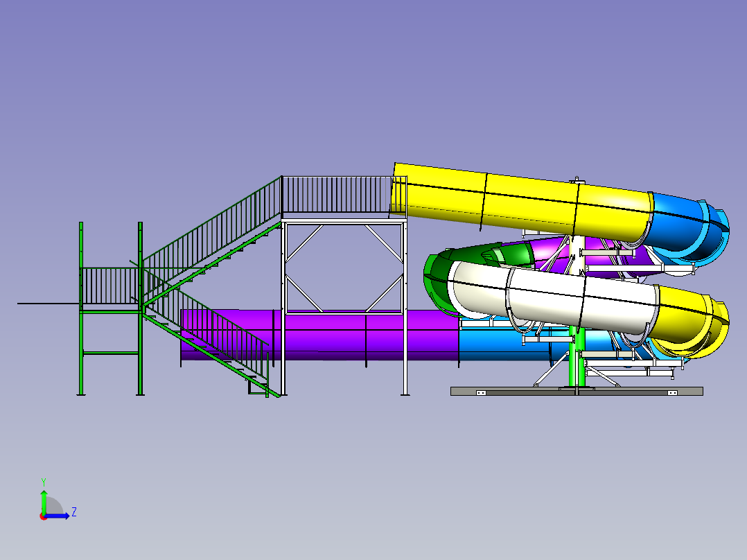Select the grey base plate
Viewport: 747px width, 560px height.
click(577, 392)
